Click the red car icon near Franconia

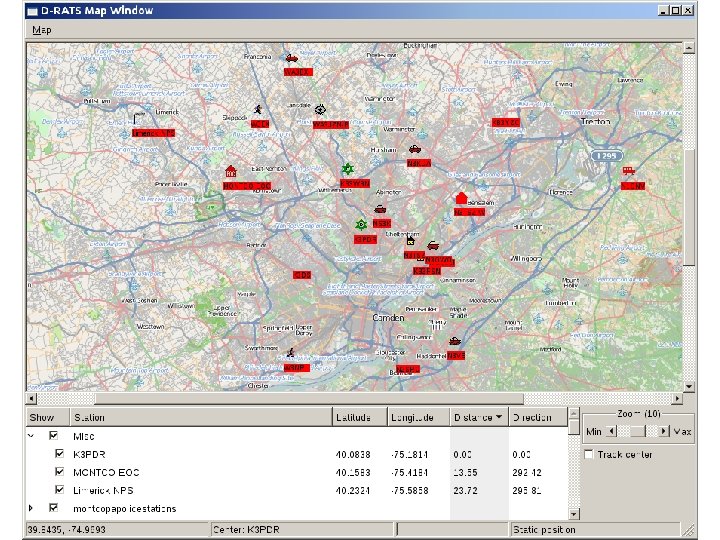[x=291, y=58]
